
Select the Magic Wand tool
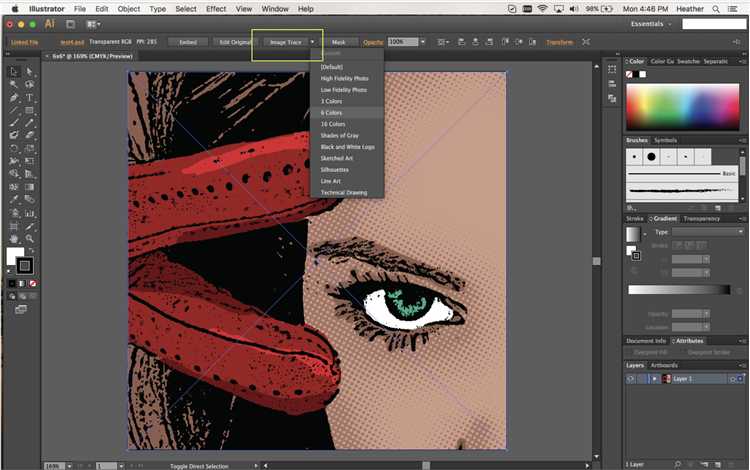[14, 85]
